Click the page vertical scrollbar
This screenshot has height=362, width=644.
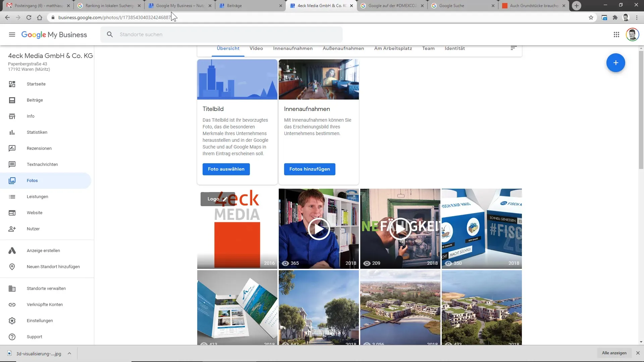(641, 111)
